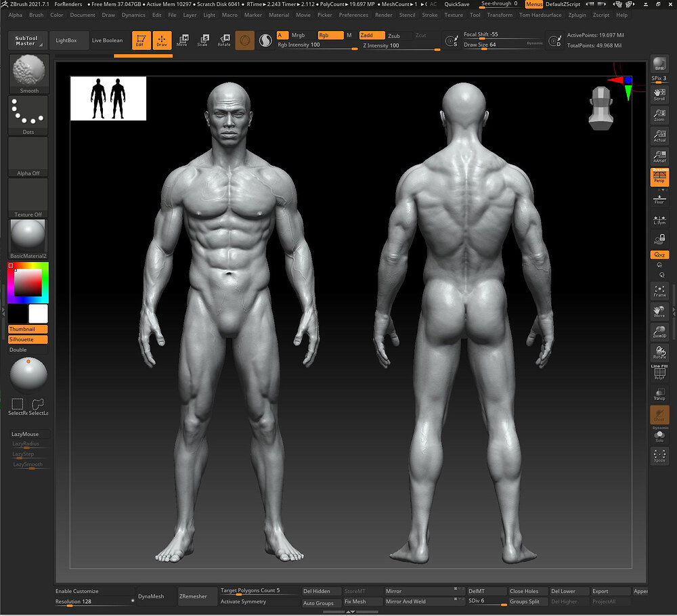Image resolution: width=677 pixels, height=616 pixels.
Task: Open the Alpha Off selector
Action: tap(28, 156)
